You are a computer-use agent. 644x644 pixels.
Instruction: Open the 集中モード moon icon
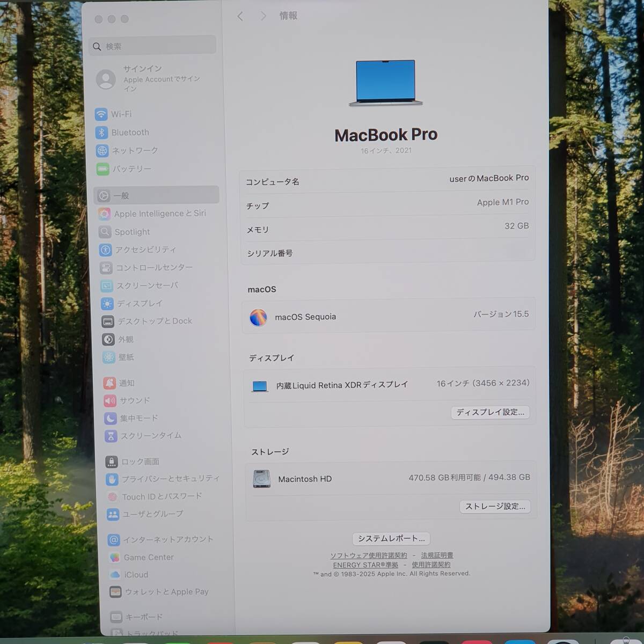(111, 418)
